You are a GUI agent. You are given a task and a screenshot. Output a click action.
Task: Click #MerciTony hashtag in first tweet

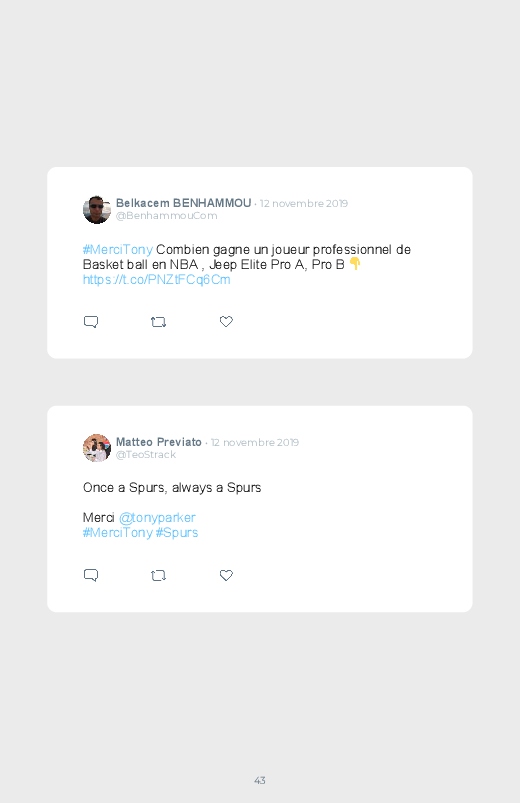[118, 249]
